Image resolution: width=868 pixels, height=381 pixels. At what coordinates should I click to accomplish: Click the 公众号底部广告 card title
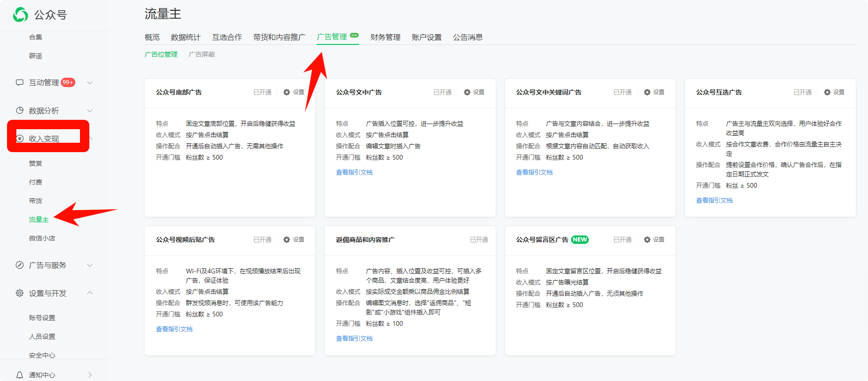point(179,92)
